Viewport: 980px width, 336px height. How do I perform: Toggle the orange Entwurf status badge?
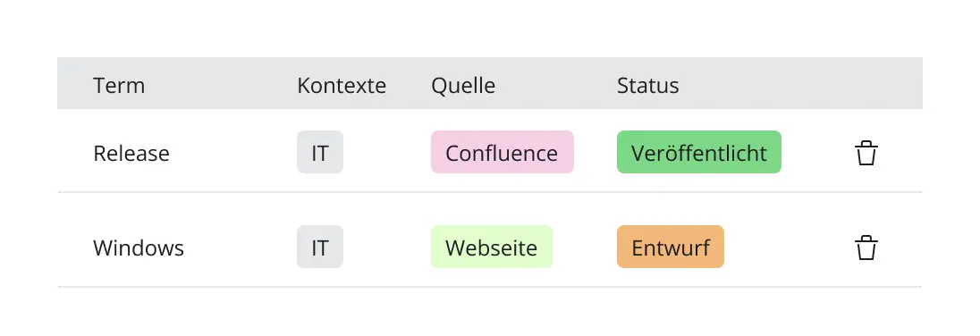(670, 247)
